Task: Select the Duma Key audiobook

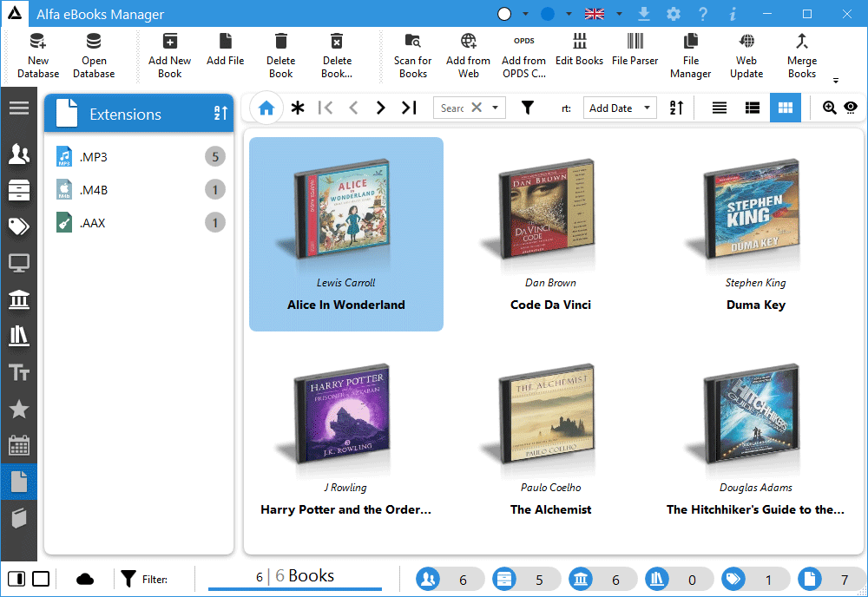Action: (755, 234)
